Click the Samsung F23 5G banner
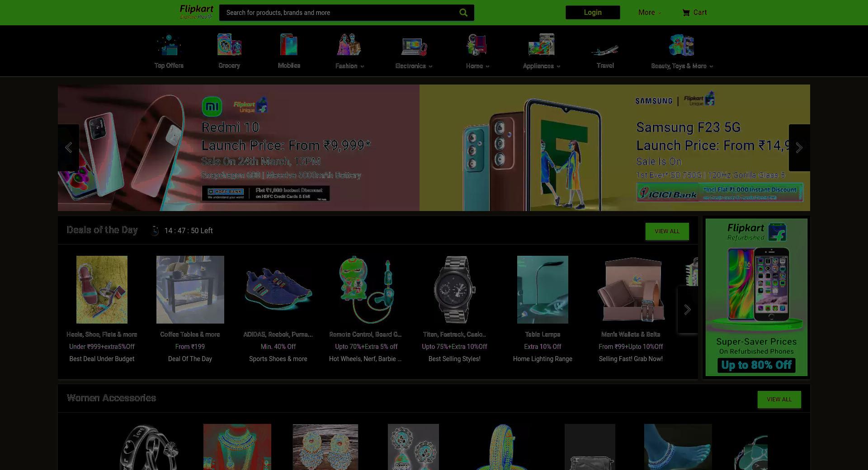Screen dimensions: 868x470 pos(615,148)
